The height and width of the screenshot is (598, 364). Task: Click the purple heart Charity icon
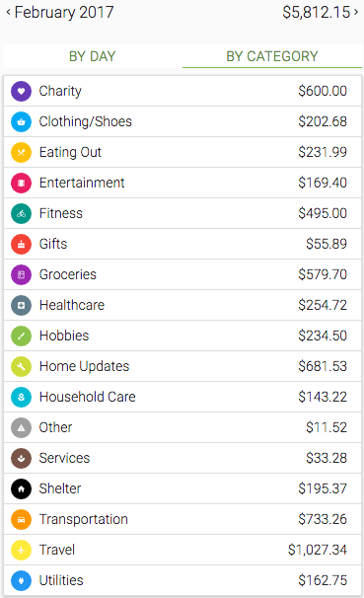click(21, 91)
